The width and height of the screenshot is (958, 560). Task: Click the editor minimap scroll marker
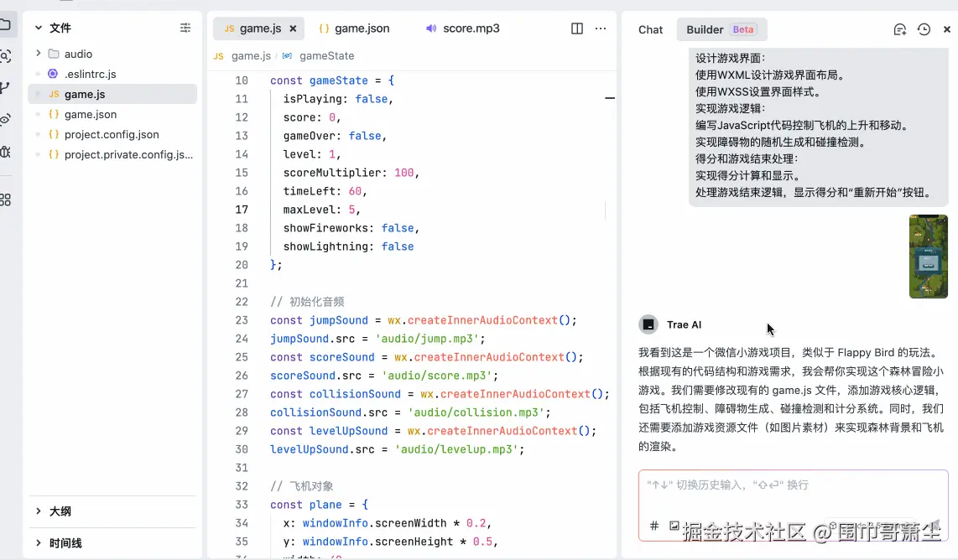coord(610,98)
